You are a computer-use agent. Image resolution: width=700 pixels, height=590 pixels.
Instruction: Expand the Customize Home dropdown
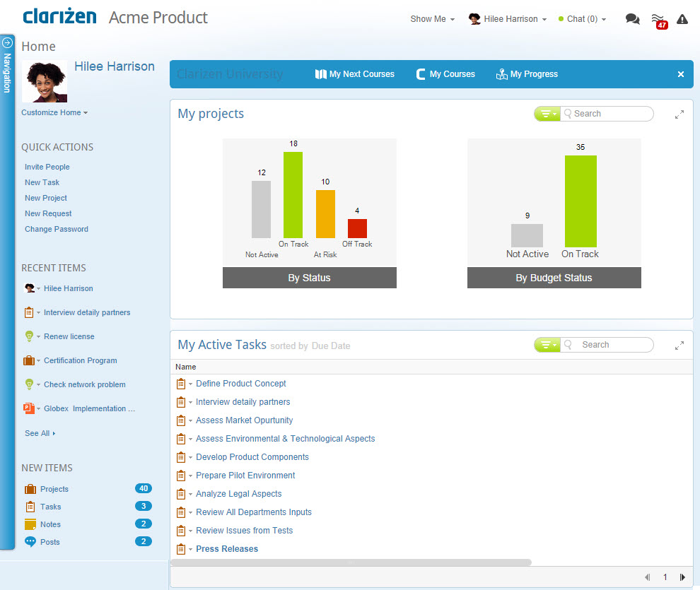54,112
